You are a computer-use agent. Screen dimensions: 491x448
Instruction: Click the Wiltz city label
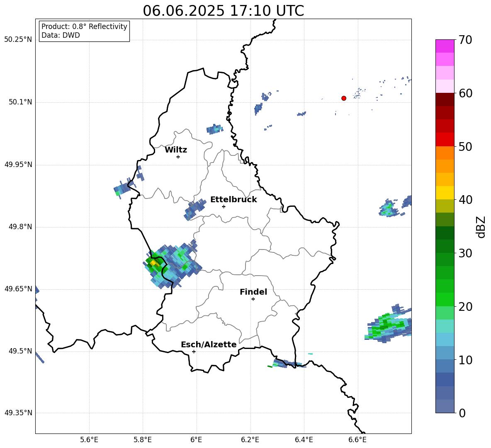point(176,150)
